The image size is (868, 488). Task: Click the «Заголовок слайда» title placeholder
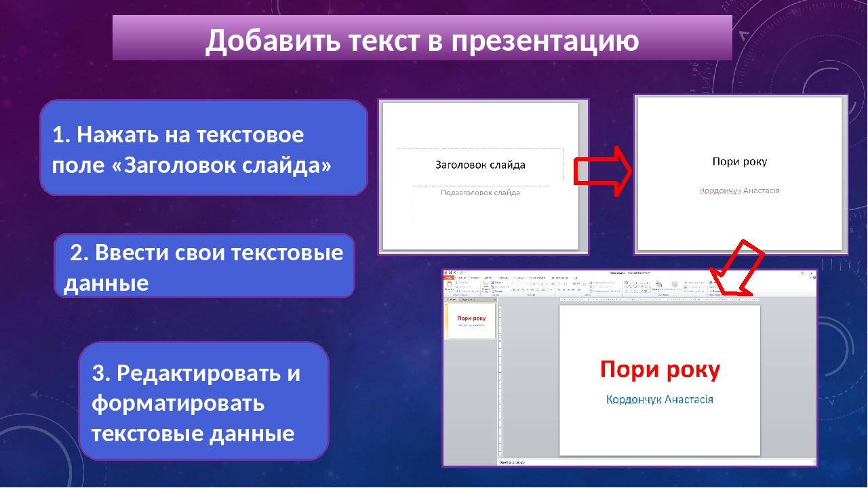click(x=480, y=165)
